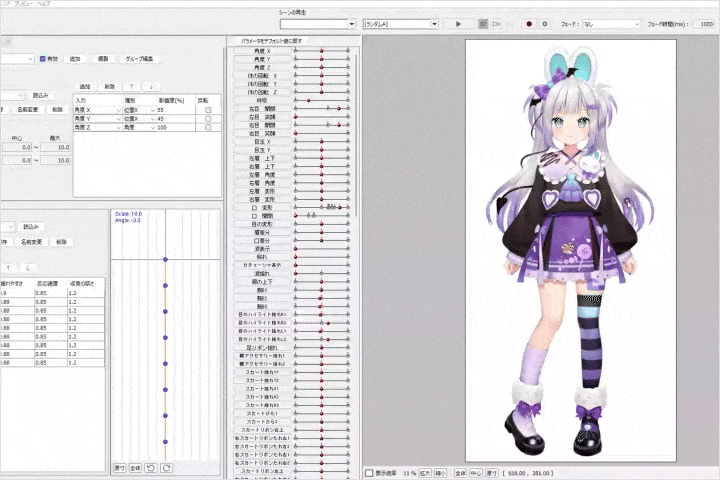Click 縮小 zoom-out button in viewer footer
Viewport: 720px width, 480px height.
coord(440,473)
